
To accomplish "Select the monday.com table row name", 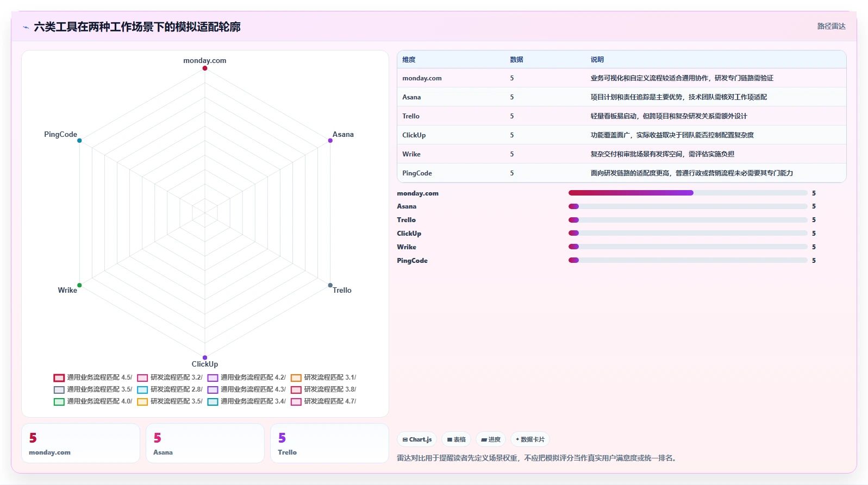I will click(422, 78).
